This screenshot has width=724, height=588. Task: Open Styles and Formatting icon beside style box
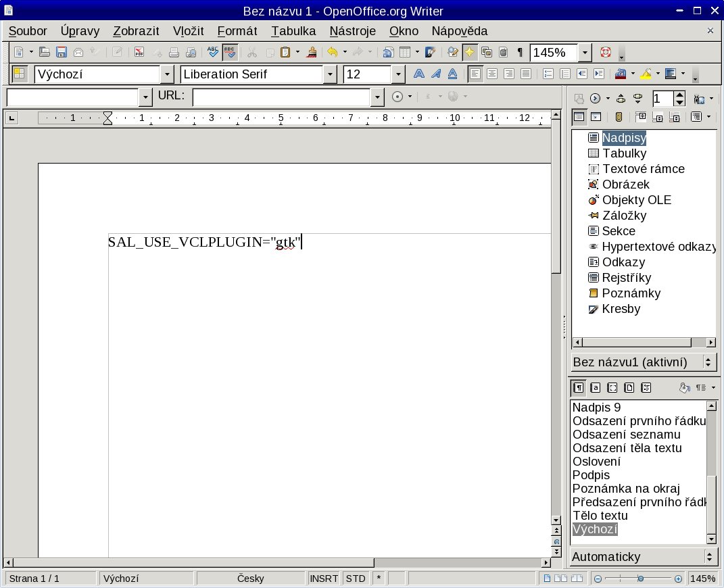point(20,74)
